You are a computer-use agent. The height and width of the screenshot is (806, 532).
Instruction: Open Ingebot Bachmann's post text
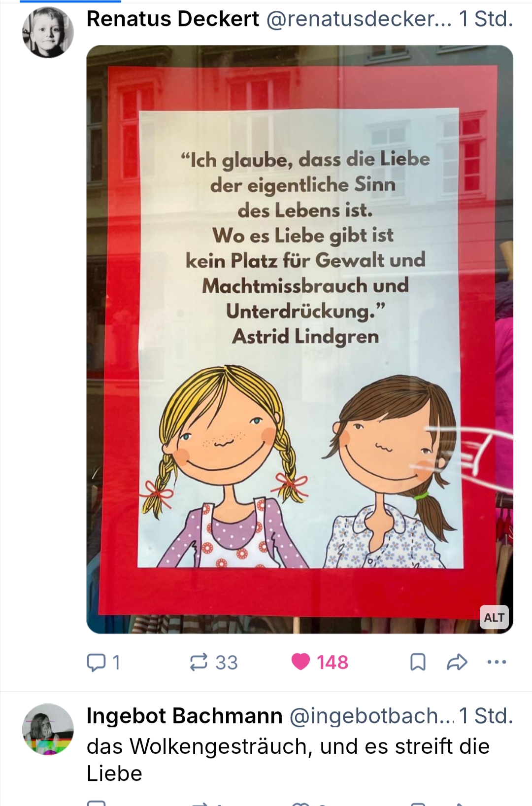point(288,760)
